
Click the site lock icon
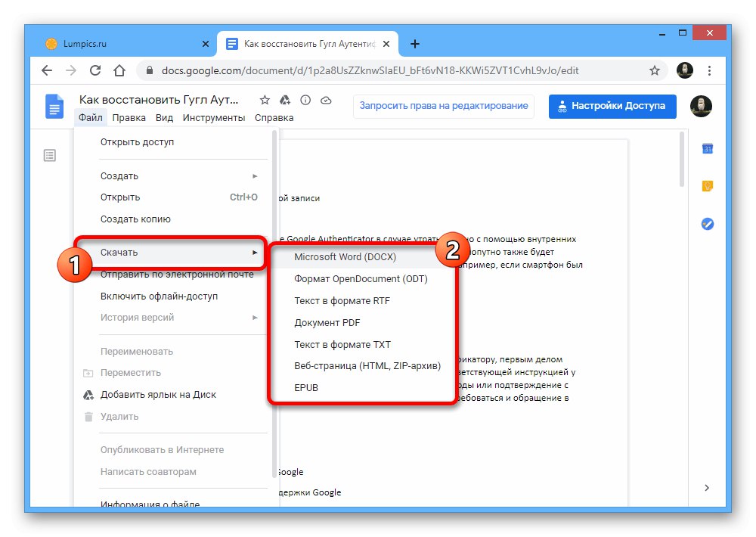[x=150, y=70]
